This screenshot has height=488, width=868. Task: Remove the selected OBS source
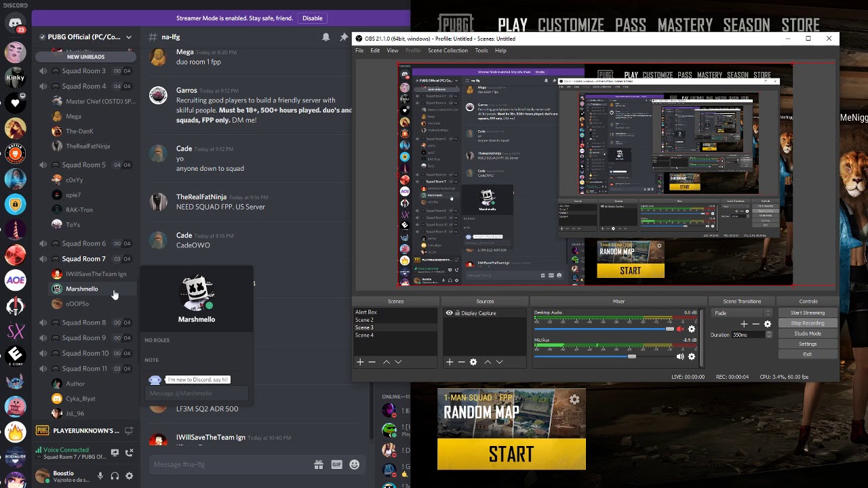click(461, 362)
